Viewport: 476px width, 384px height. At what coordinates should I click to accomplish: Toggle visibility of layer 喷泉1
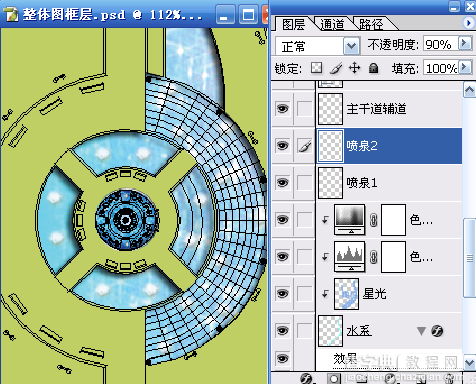[282, 183]
